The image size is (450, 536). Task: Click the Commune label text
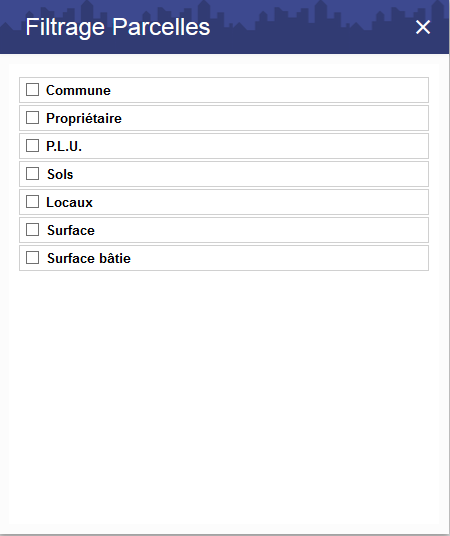(x=78, y=91)
